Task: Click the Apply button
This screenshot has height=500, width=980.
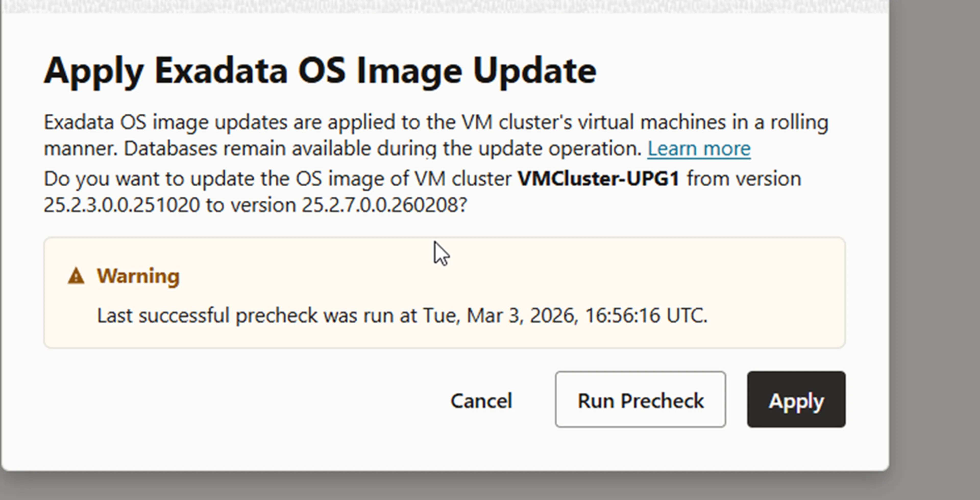Action: [x=796, y=399]
